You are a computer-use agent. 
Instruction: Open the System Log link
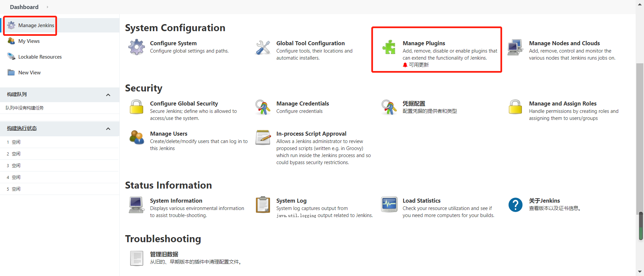click(291, 201)
